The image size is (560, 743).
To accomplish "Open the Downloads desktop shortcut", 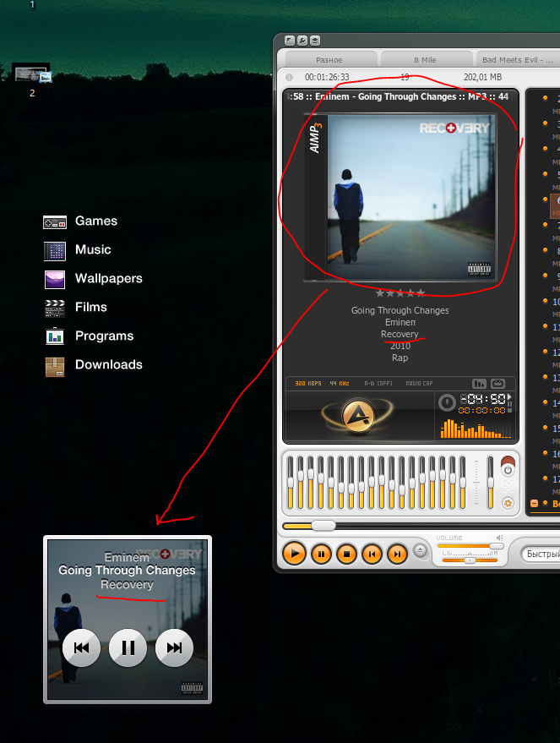I will coord(93,365).
